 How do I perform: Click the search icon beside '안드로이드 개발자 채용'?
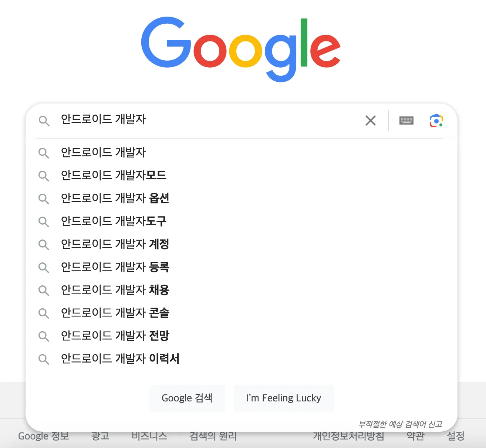coord(44,290)
